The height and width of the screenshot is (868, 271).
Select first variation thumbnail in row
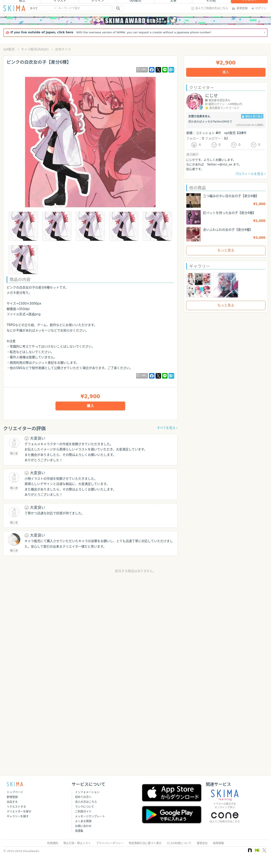point(23,226)
